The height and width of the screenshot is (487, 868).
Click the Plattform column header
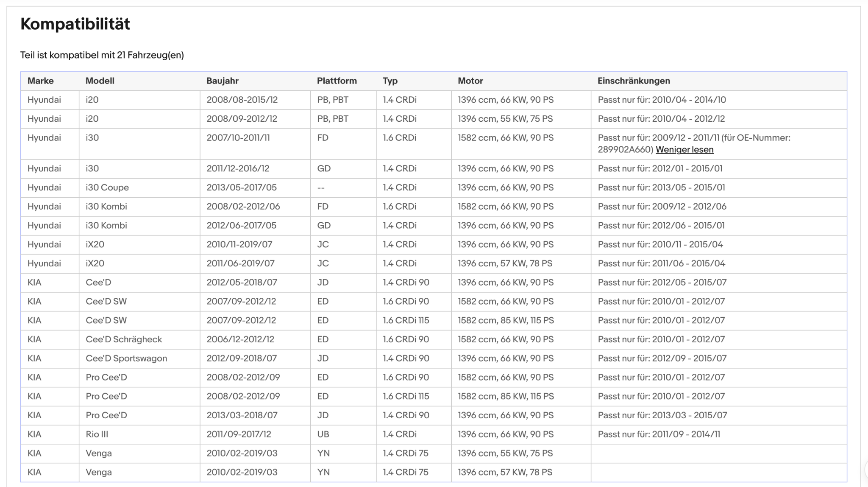[x=337, y=81]
